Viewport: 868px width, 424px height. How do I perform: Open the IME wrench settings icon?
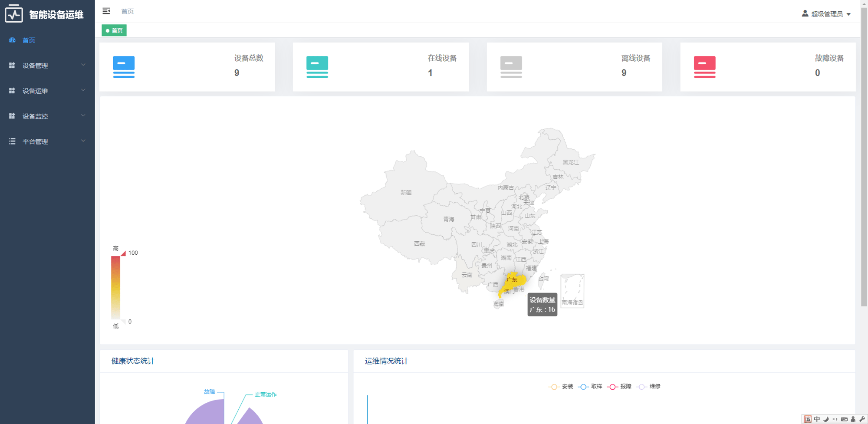[862, 419]
